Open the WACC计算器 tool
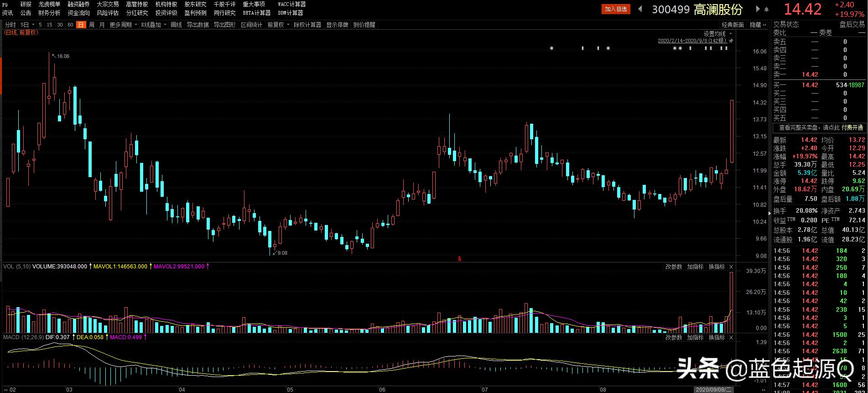 click(292, 5)
